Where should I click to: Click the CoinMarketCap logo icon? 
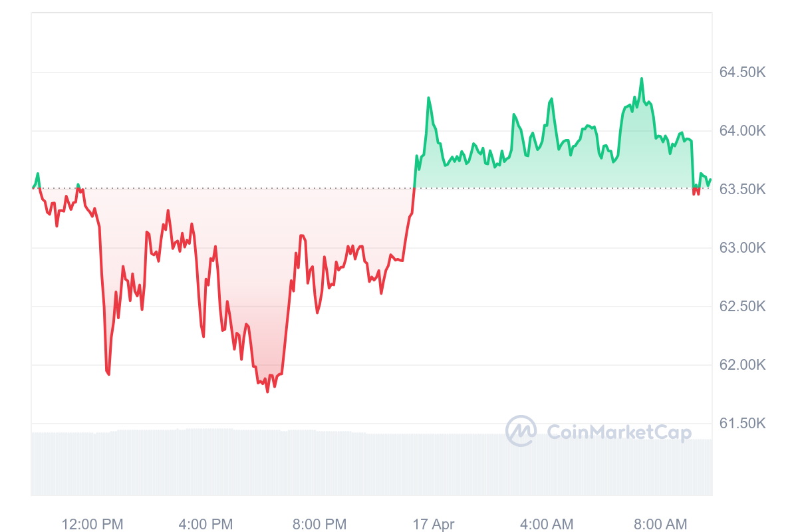[521, 431]
